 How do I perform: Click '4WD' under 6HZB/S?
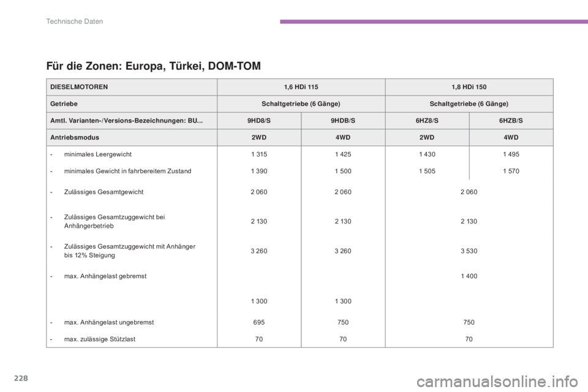click(511, 137)
